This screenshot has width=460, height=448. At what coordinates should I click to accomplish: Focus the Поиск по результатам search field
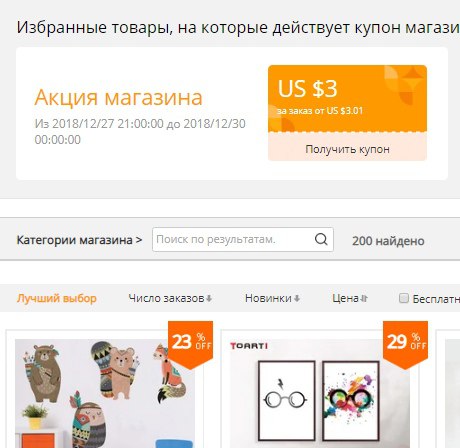point(233,239)
